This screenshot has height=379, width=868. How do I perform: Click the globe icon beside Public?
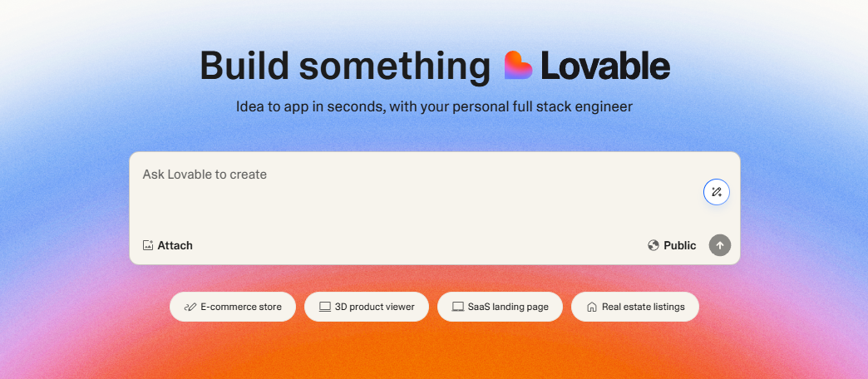[653, 245]
